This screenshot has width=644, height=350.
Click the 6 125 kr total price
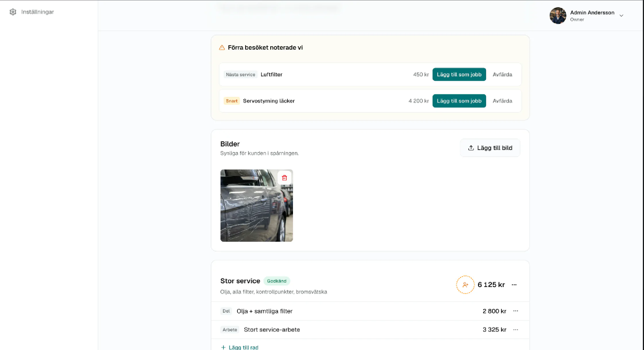[491, 285]
